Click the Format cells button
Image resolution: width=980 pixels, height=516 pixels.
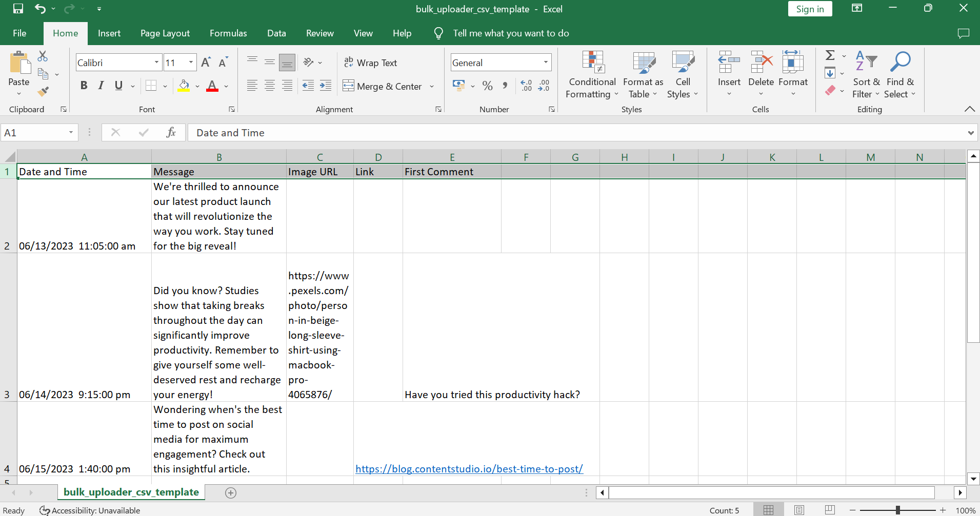coord(793,75)
